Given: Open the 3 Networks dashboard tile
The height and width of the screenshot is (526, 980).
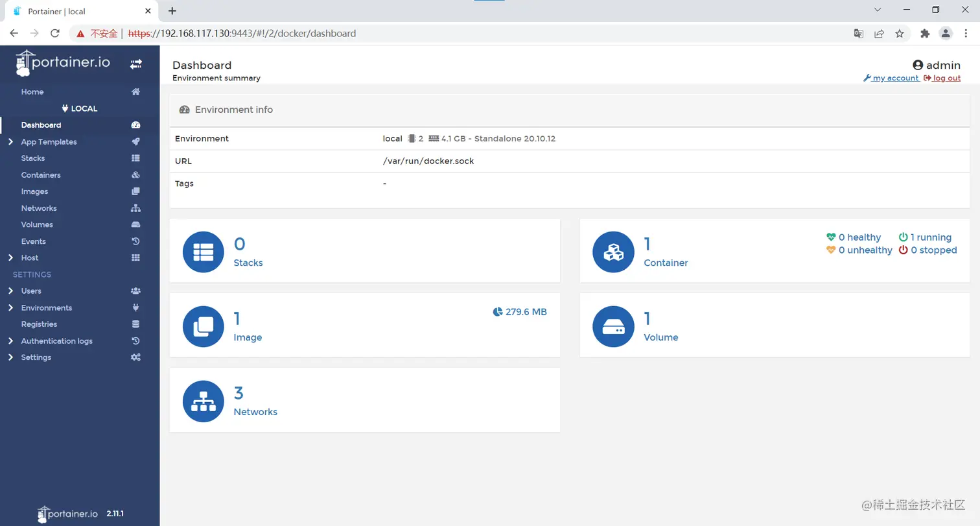Looking at the screenshot, I should tap(365, 400).
